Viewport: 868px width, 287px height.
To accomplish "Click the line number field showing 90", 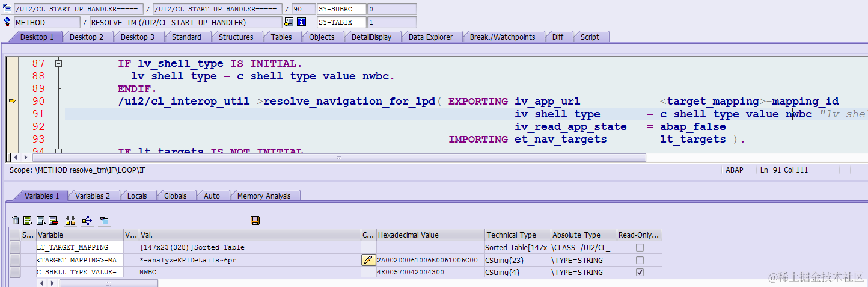I will pos(303,9).
